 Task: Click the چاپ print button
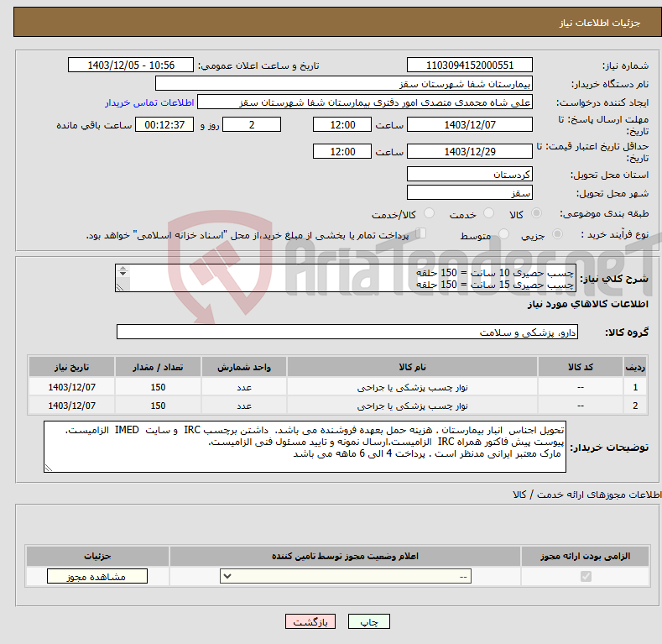tap(368, 622)
